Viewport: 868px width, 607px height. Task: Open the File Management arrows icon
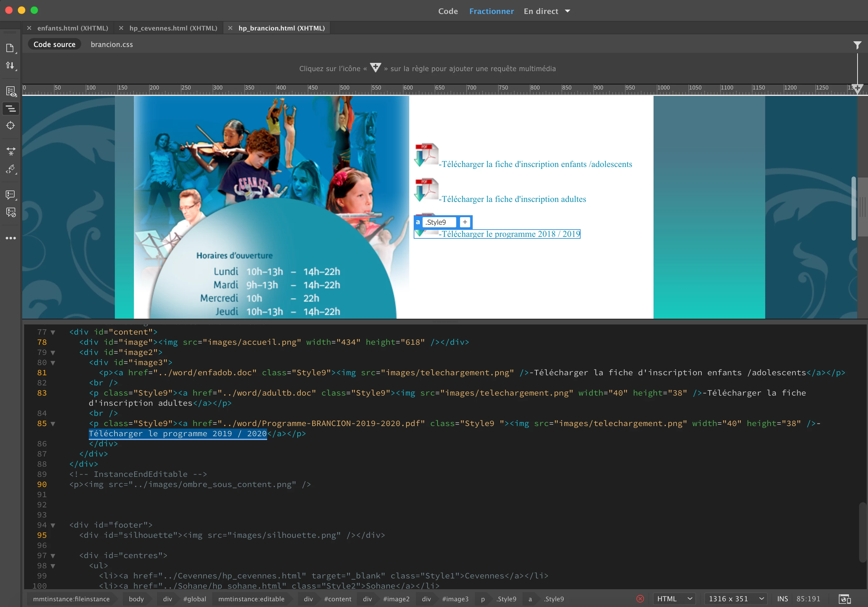[10, 65]
